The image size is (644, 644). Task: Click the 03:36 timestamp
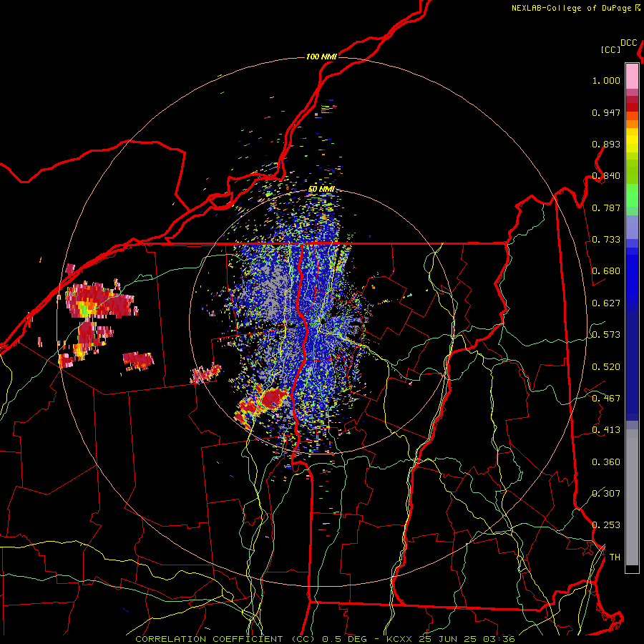tap(499, 639)
